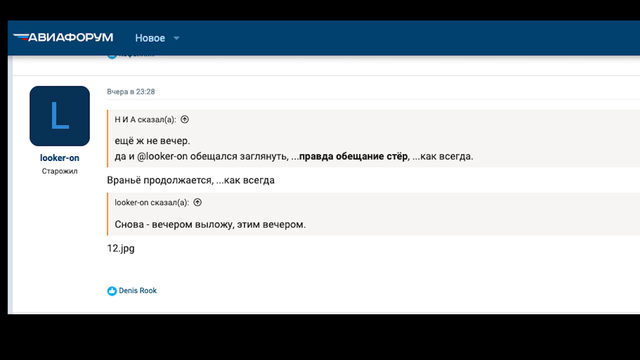Open Denis Rook's profile from likes
This screenshot has height=360, width=640.
(x=138, y=291)
